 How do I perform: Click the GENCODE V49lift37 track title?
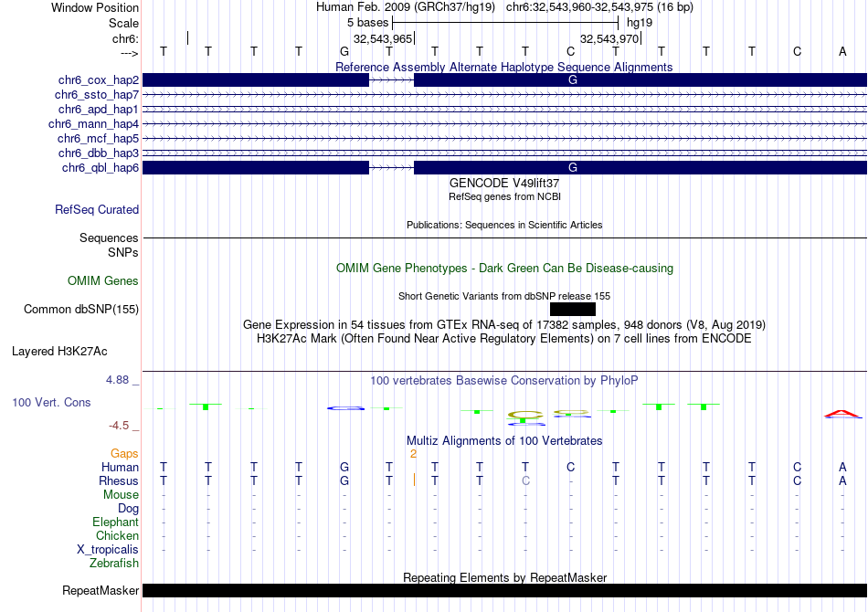(504, 184)
